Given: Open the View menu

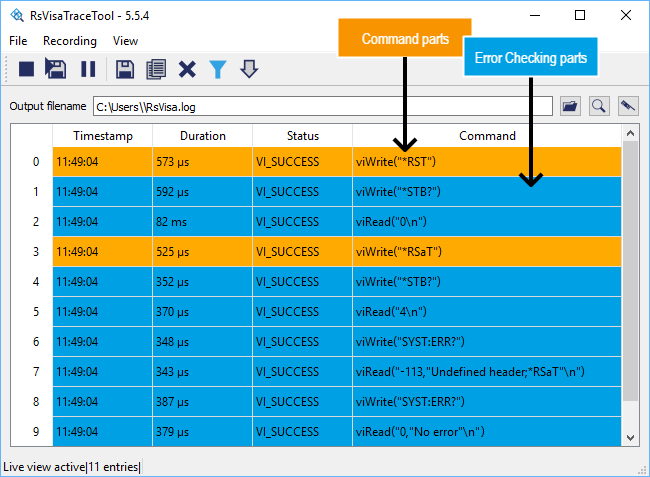Looking at the screenshot, I should coord(125,41).
